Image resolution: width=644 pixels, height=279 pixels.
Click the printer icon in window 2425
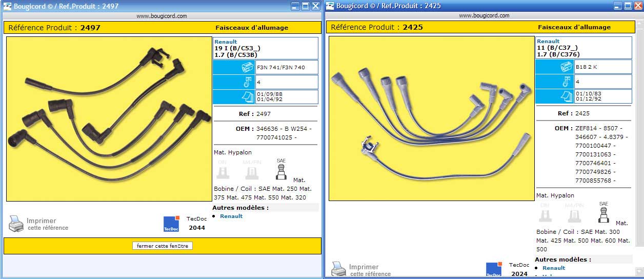coord(338,269)
